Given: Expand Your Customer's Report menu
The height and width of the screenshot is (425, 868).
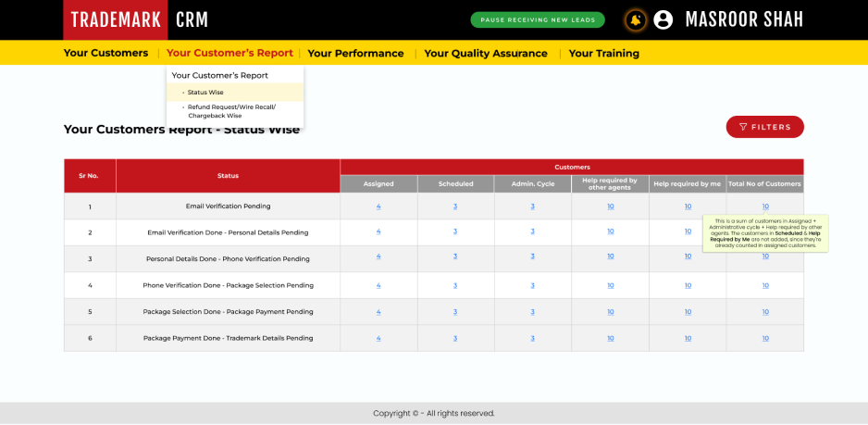Looking at the screenshot, I should tap(229, 54).
